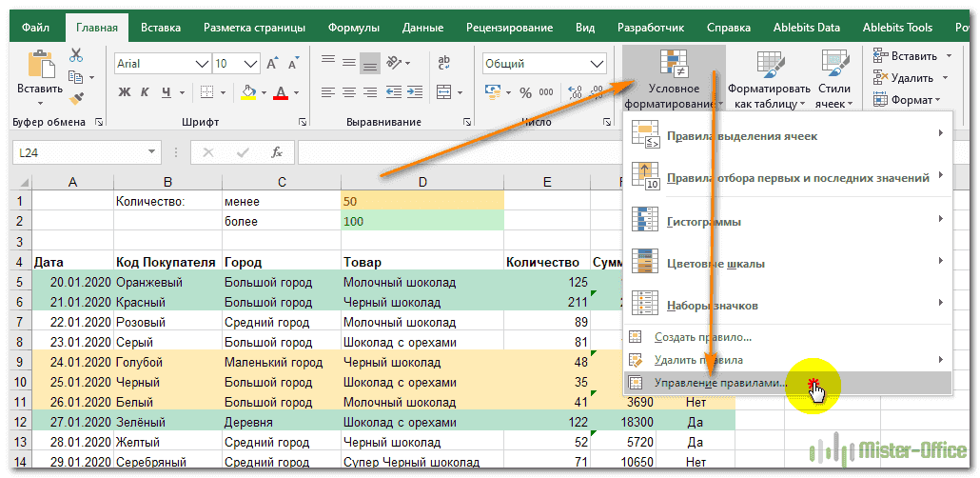Toggle center horizontal alignment
Screen dimensions: 980x478
tap(349, 92)
